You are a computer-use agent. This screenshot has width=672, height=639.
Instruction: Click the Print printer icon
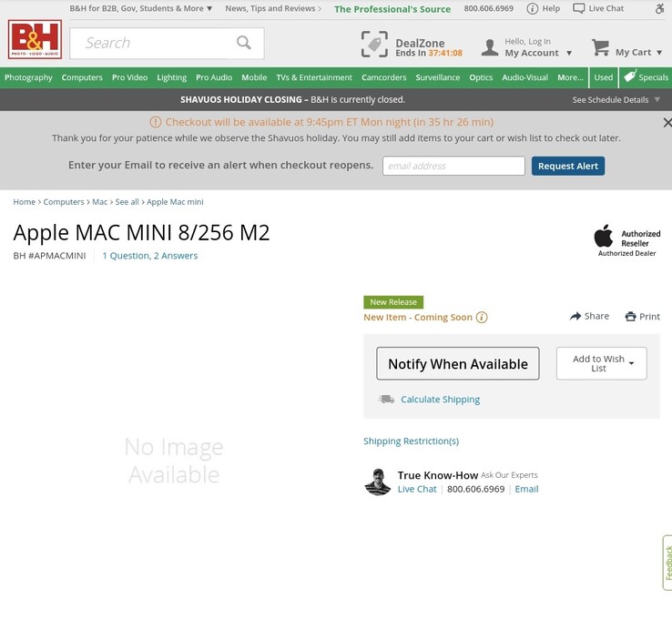click(630, 317)
